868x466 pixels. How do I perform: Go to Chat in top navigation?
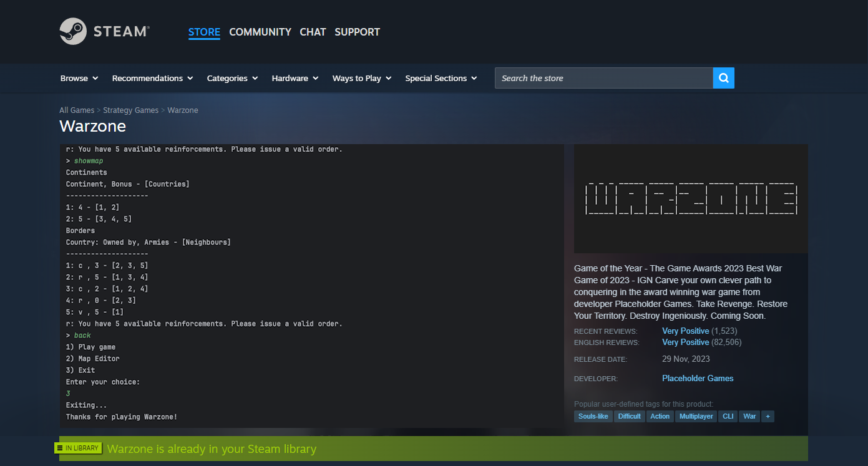click(313, 32)
